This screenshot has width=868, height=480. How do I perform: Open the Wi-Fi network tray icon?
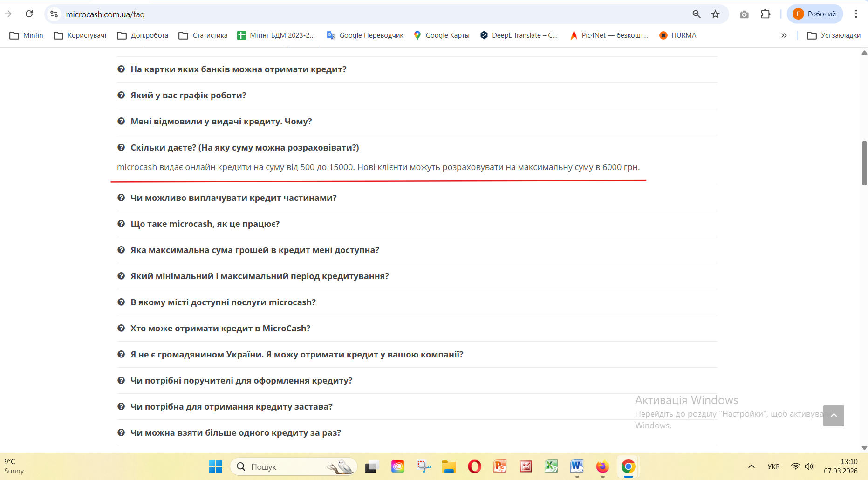(x=796, y=466)
